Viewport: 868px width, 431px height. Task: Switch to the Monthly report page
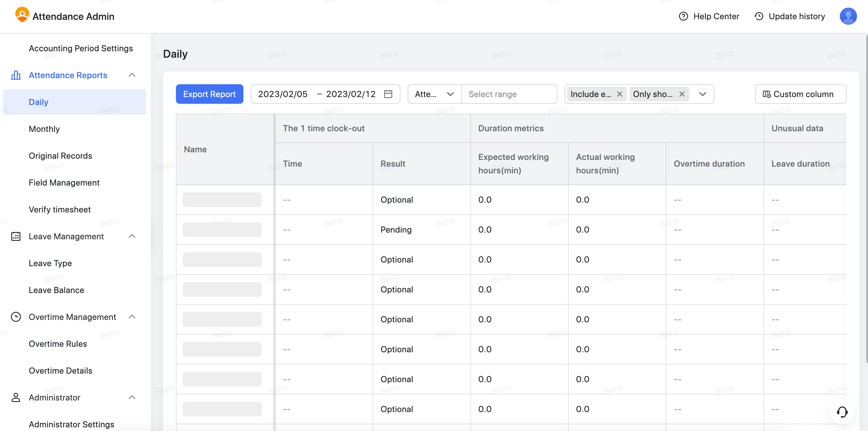(x=45, y=129)
